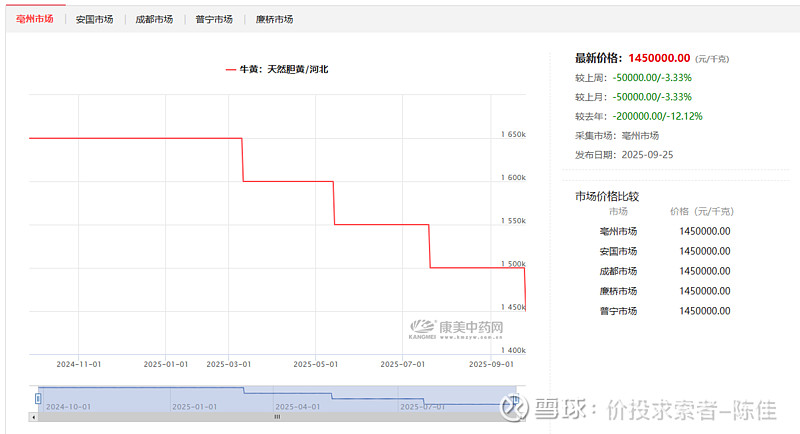The width and height of the screenshot is (800, 434).
Task: Switch to the 亳州市场 tab
Action: tap(35, 19)
